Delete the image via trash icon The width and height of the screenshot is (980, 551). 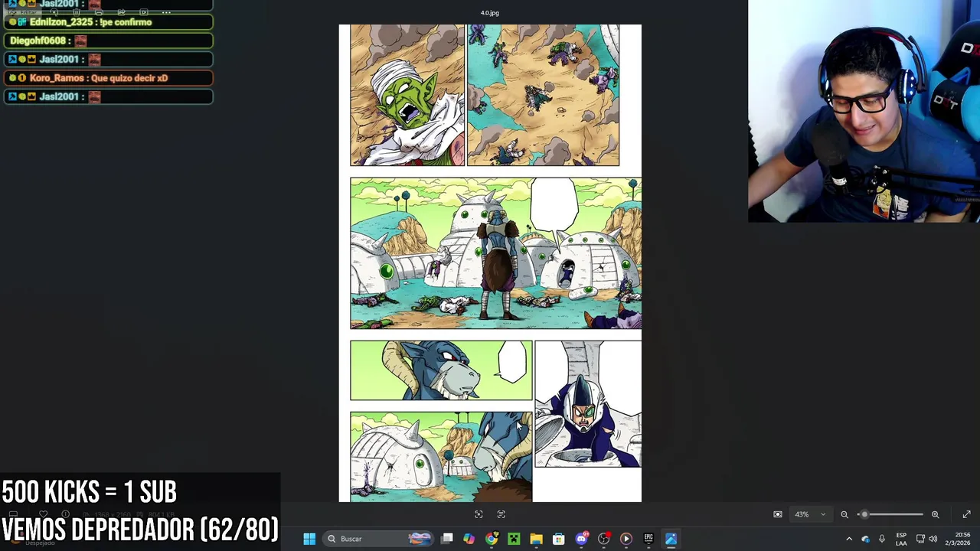pos(77,12)
